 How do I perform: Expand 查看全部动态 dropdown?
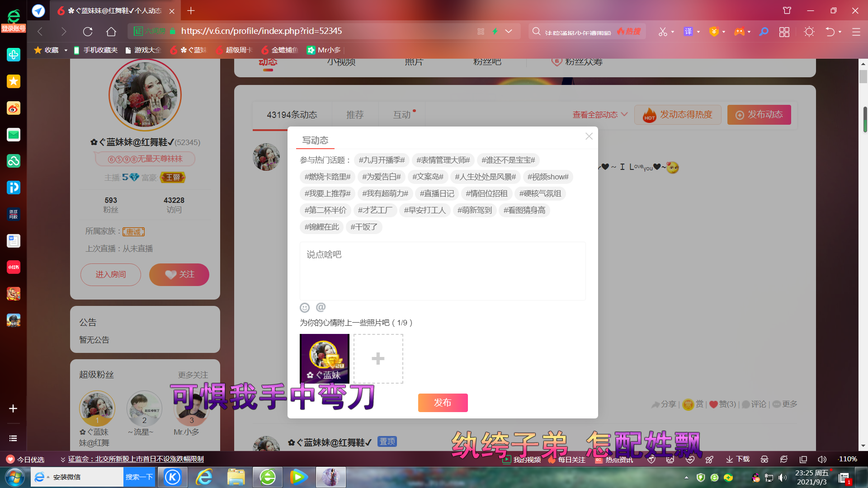pyautogui.click(x=600, y=115)
